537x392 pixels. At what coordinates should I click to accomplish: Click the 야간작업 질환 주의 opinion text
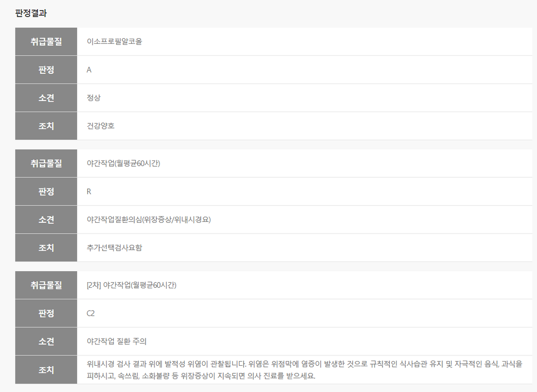117,341
